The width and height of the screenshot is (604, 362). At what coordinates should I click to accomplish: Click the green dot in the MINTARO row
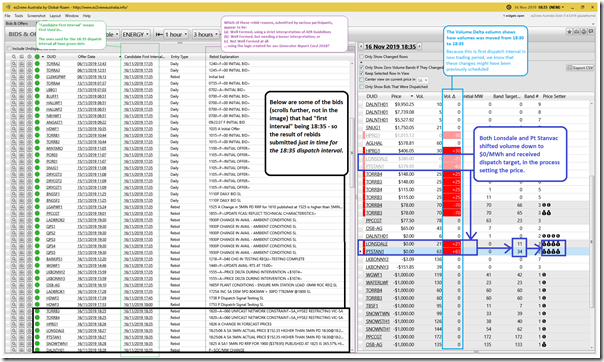[x=37, y=148]
